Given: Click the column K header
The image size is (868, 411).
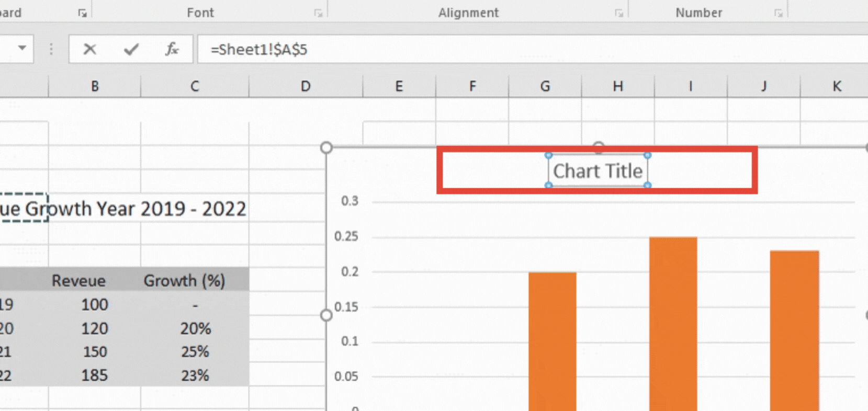Looking at the screenshot, I should 836,86.
